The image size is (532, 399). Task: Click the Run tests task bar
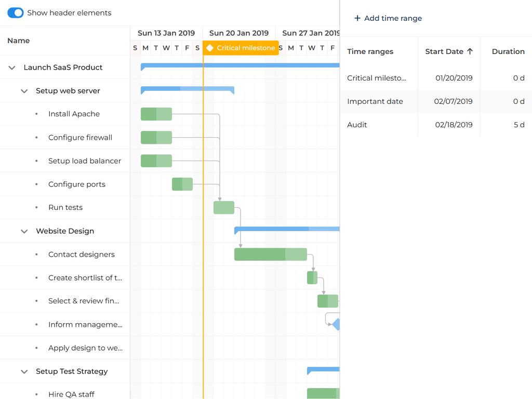click(x=224, y=208)
